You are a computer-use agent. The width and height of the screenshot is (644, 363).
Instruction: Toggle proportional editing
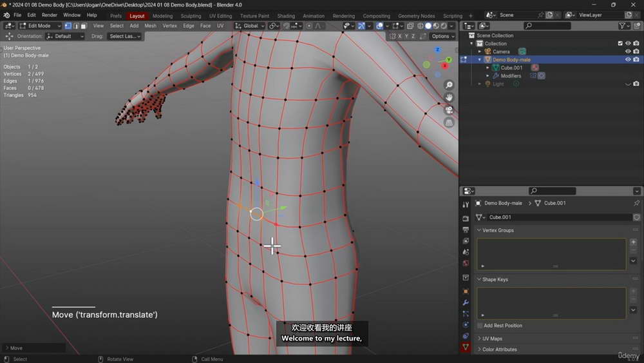tap(309, 26)
